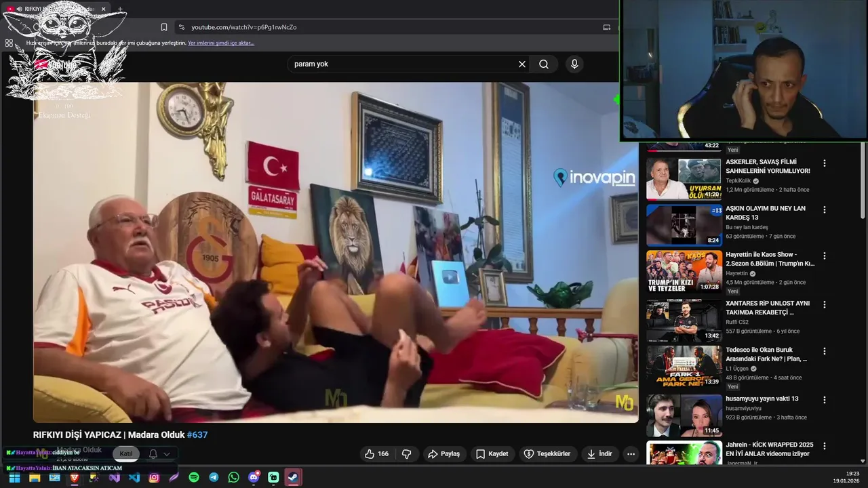Select the 13:42 XANTARES thumbnail

click(x=684, y=319)
